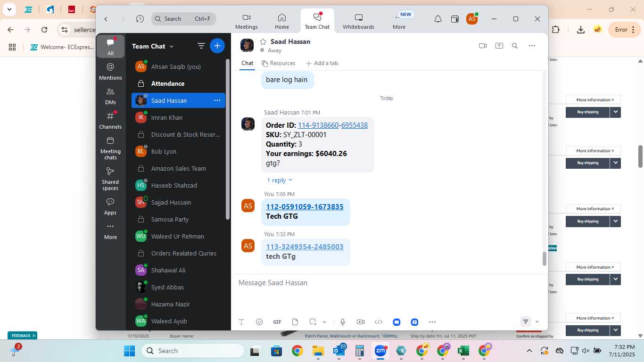The height and width of the screenshot is (362, 644).
Task: Select the Mentions sidebar section
Action: click(110, 72)
